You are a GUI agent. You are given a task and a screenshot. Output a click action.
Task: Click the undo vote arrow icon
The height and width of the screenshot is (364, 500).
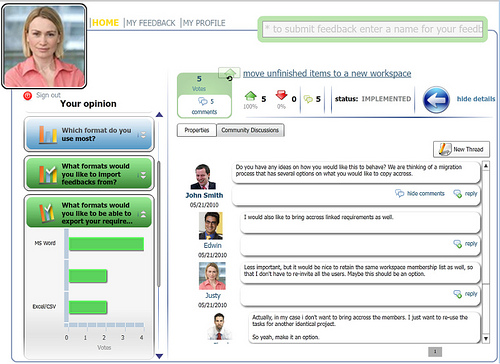pos(229,79)
